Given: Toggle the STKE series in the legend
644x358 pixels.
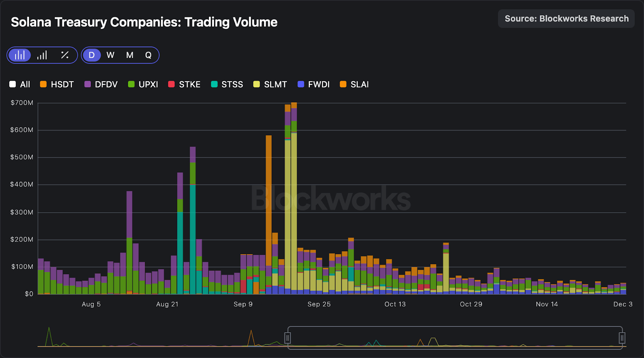Looking at the screenshot, I should (184, 84).
